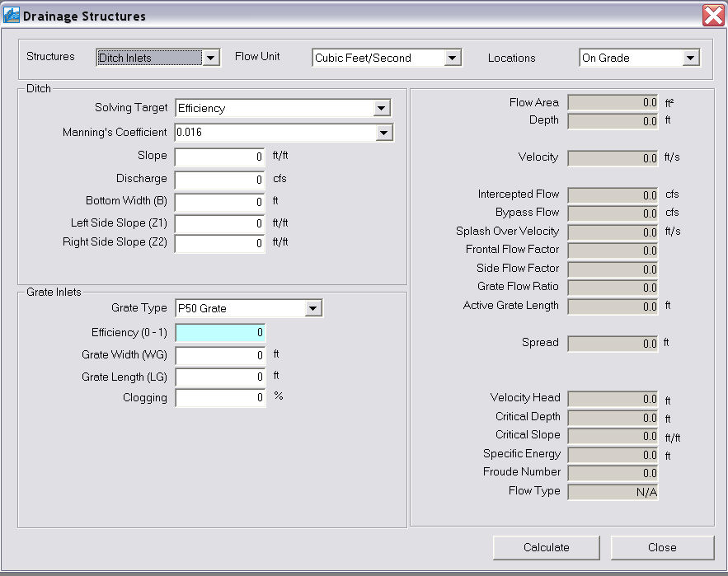The image size is (728, 576).
Task: Click the Close button
Action: click(x=662, y=547)
